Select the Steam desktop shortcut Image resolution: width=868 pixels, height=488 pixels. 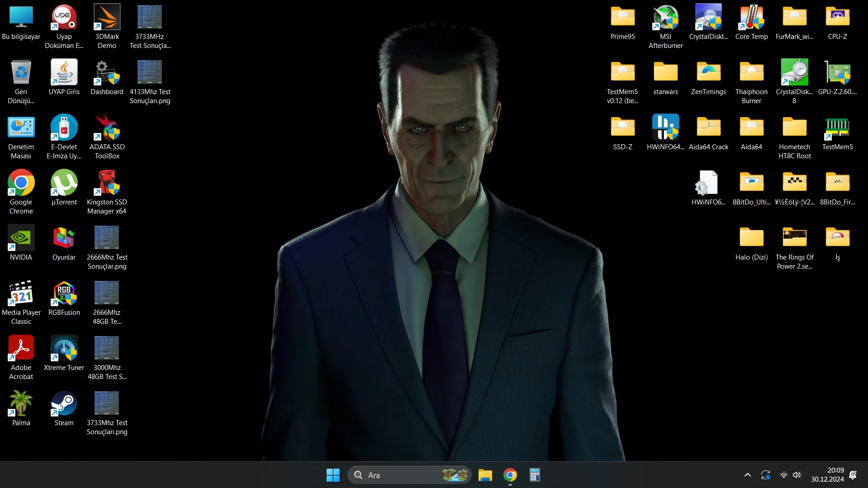pos(64,409)
